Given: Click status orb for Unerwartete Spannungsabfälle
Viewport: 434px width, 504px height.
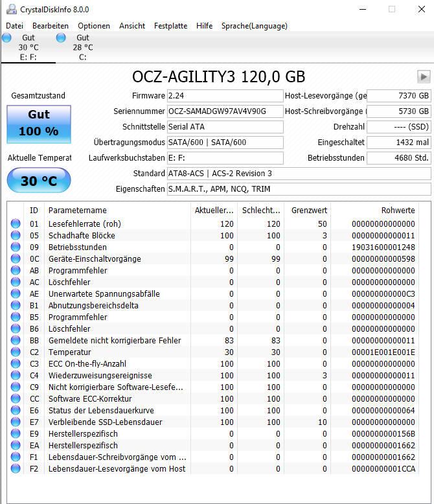Looking at the screenshot, I should click(x=16, y=293).
